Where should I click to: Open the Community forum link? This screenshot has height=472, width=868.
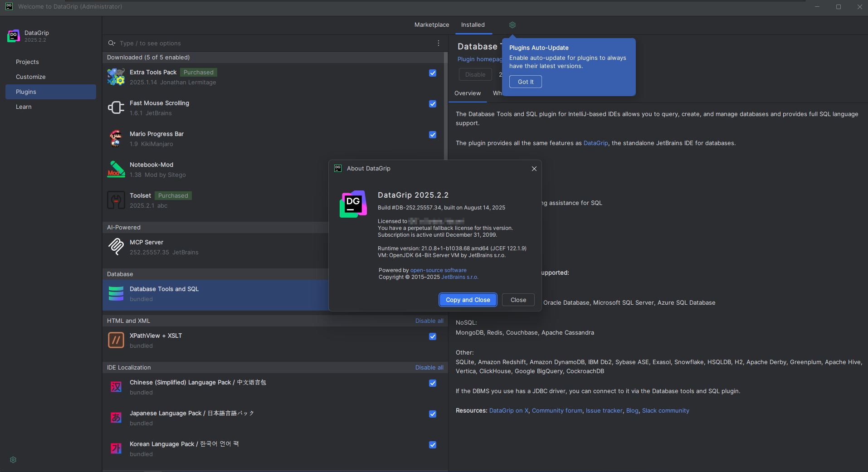click(557, 410)
